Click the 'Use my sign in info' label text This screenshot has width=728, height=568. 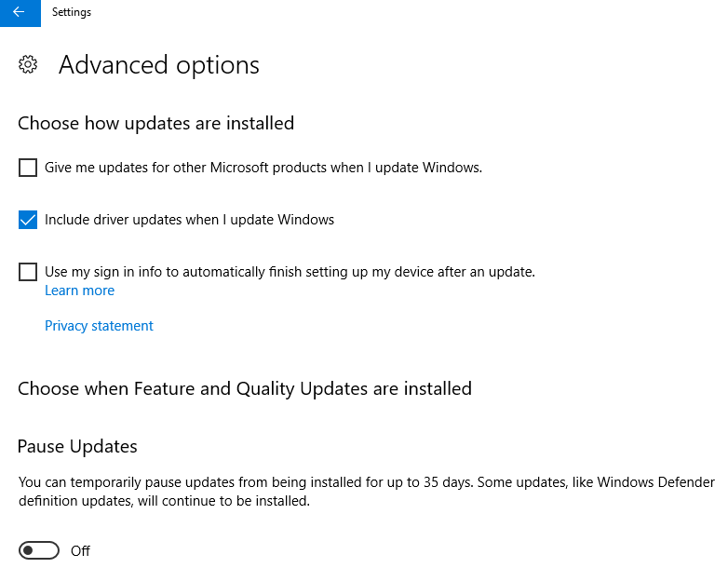coord(290,272)
